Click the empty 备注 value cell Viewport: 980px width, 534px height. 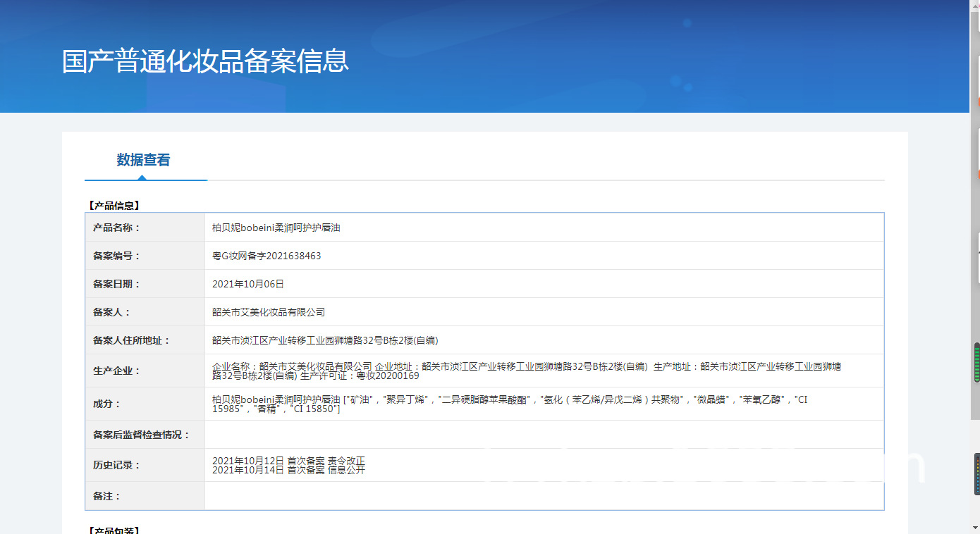click(544, 496)
